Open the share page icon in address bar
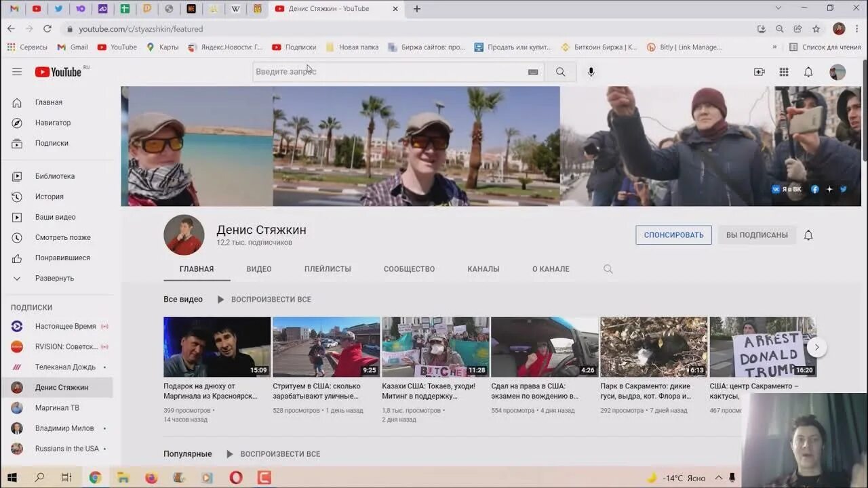The image size is (868, 488). tap(798, 28)
